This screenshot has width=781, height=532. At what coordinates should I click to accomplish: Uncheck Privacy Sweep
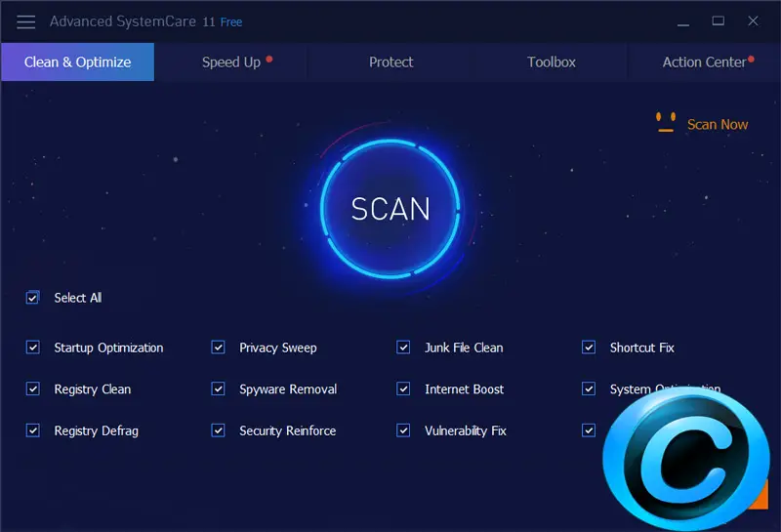point(218,348)
